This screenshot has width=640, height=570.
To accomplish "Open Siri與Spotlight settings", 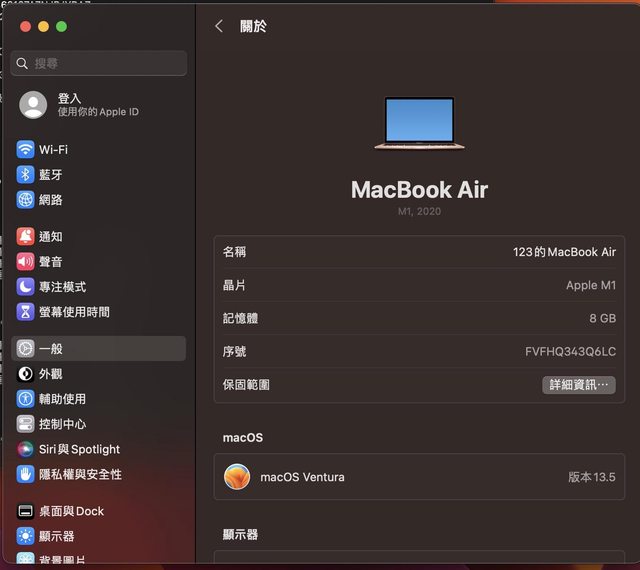I will coord(79,449).
